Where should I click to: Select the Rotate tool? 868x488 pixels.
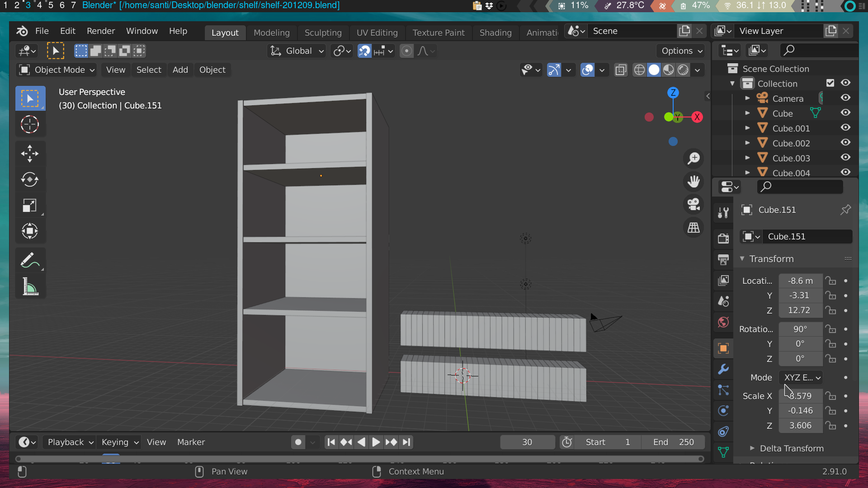[30, 179]
